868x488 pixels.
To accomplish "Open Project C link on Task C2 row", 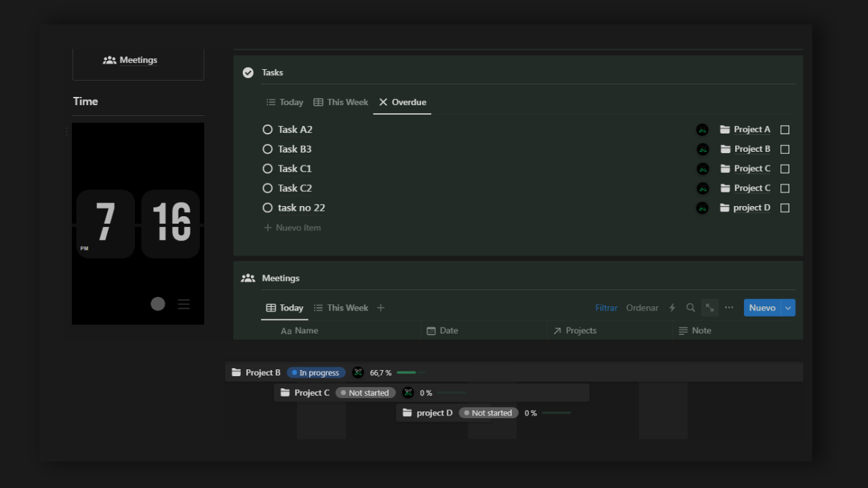I will [745, 188].
